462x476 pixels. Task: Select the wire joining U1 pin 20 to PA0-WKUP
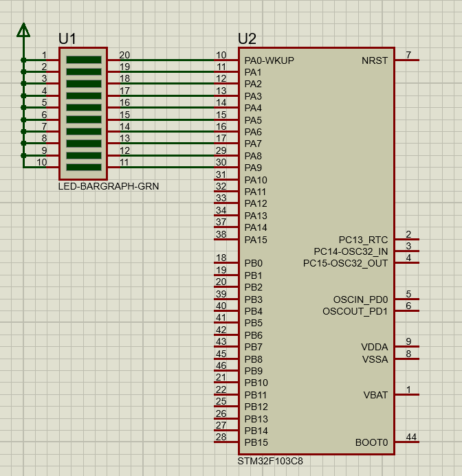pyautogui.click(x=167, y=60)
